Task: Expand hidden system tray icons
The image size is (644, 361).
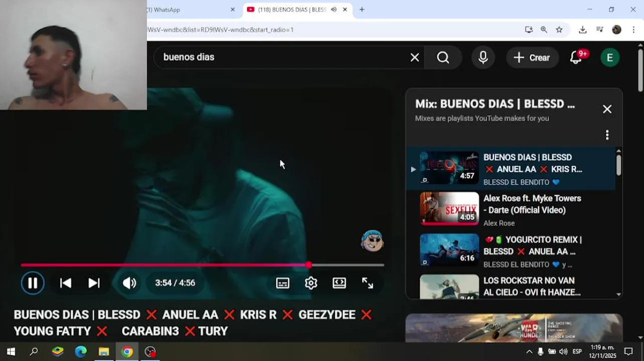Action: coord(529,351)
